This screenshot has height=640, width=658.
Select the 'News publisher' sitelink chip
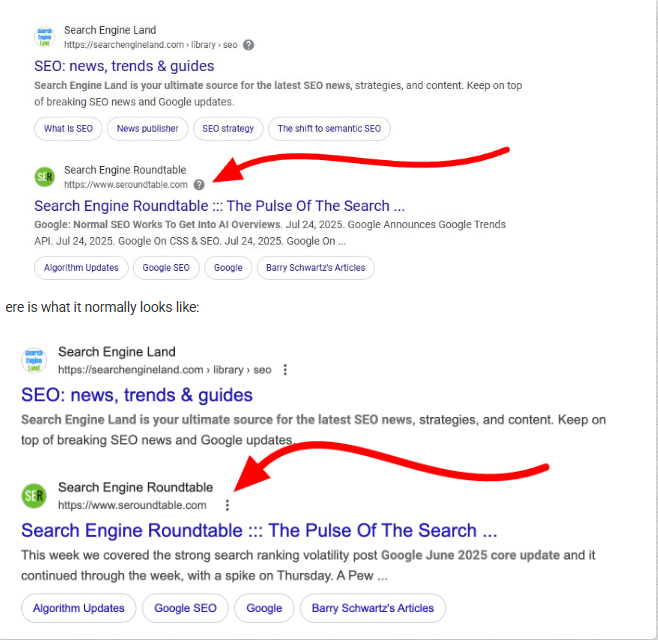147,128
